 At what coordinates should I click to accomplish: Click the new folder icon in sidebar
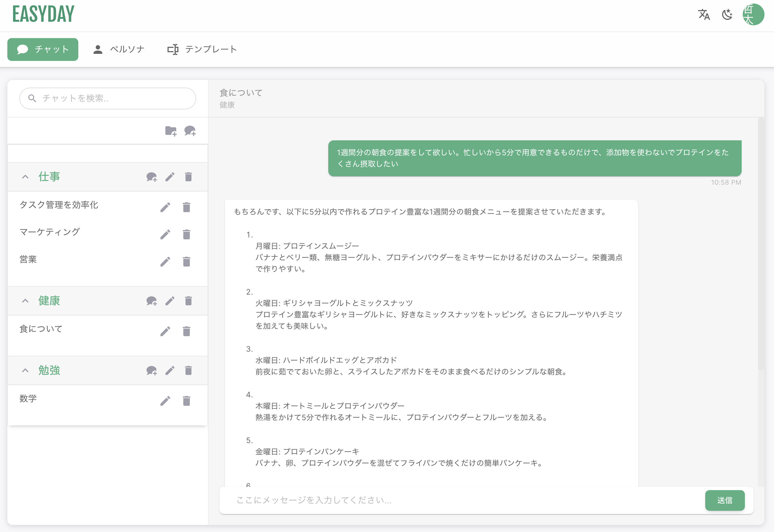[x=171, y=131]
